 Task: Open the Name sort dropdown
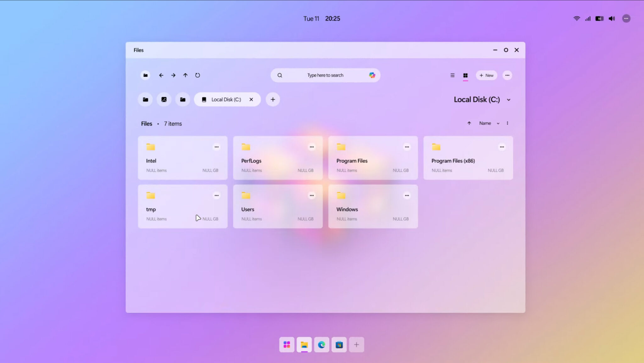pos(489,123)
